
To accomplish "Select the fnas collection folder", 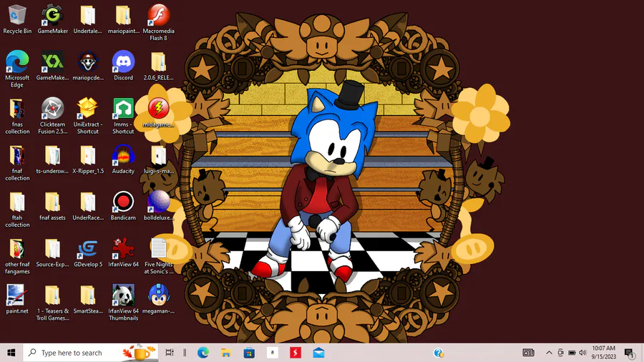I will pos(17,116).
